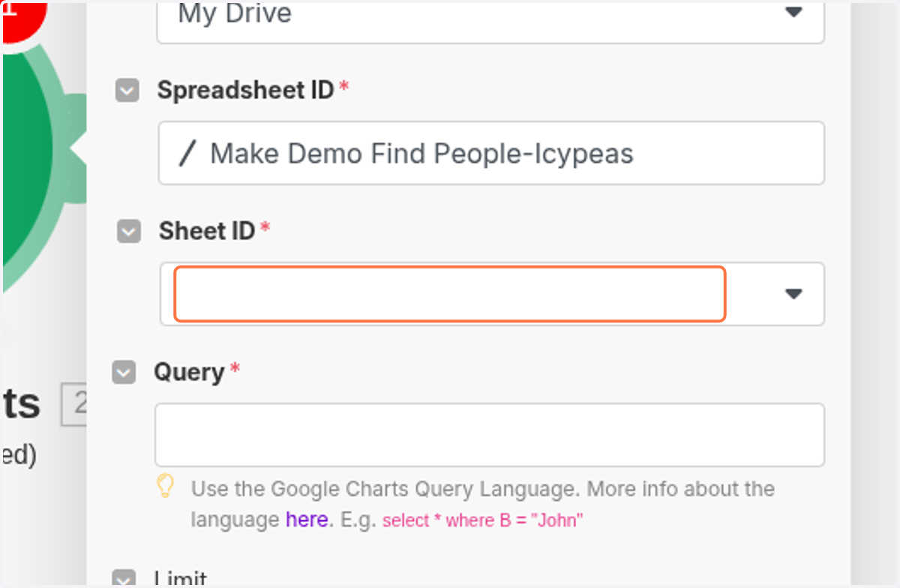The image size is (900, 588).
Task: Click the slash icon before Make Demo text
Action: [187, 154]
